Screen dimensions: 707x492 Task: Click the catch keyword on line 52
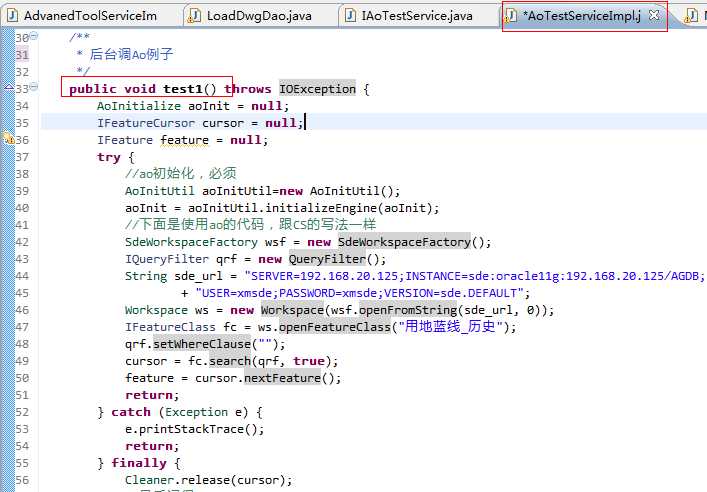pyautogui.click(x=131, y=412)
